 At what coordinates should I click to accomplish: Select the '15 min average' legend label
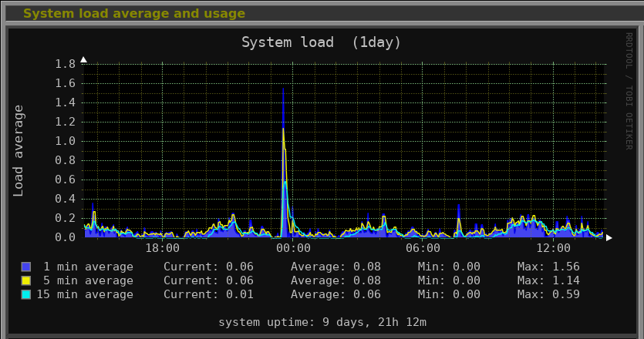85,294
